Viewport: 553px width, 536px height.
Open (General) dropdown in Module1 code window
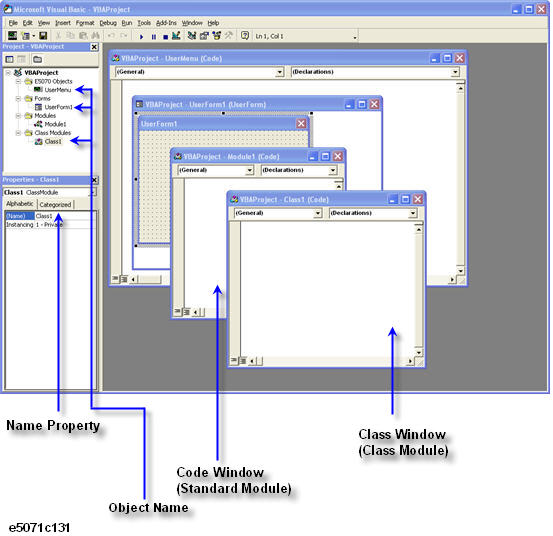coord(250,170)
